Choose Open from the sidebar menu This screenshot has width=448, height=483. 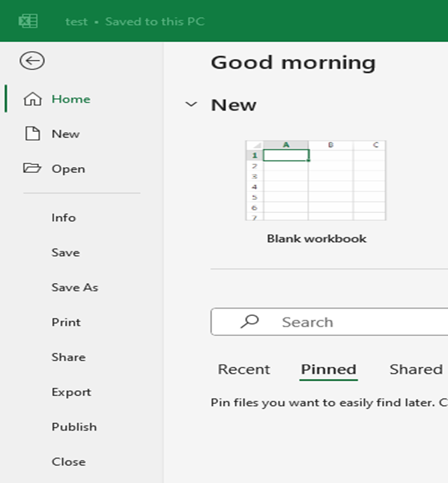click(x=68, y=169)
